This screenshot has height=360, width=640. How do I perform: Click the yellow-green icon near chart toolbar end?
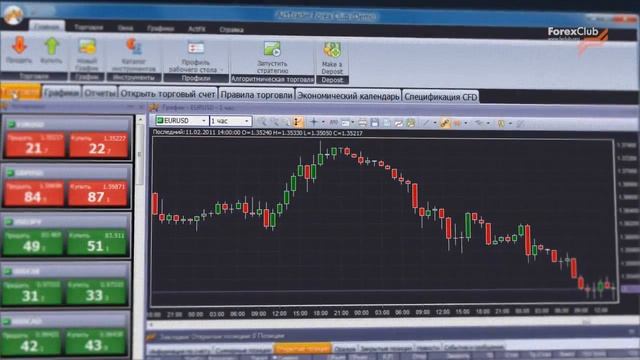501,123
